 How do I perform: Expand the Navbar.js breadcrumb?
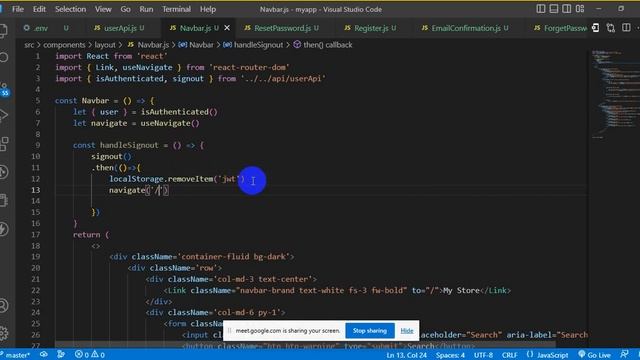pos(149,45)
